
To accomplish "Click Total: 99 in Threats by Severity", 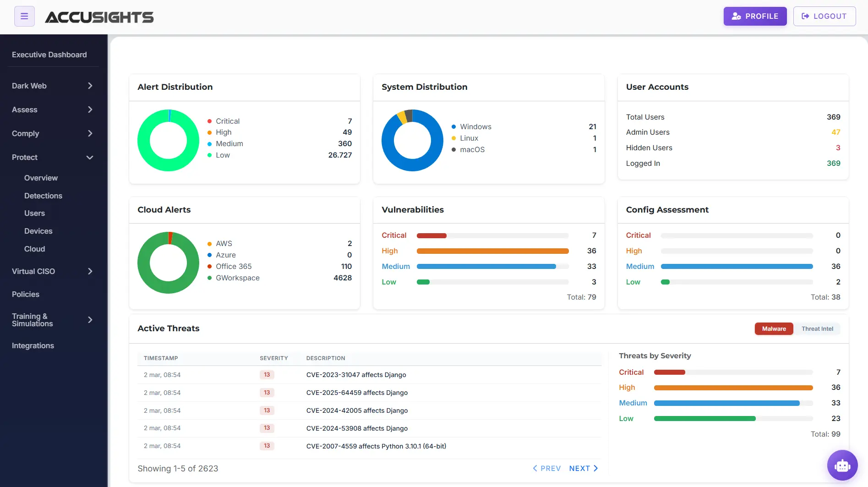I will 825,434.
